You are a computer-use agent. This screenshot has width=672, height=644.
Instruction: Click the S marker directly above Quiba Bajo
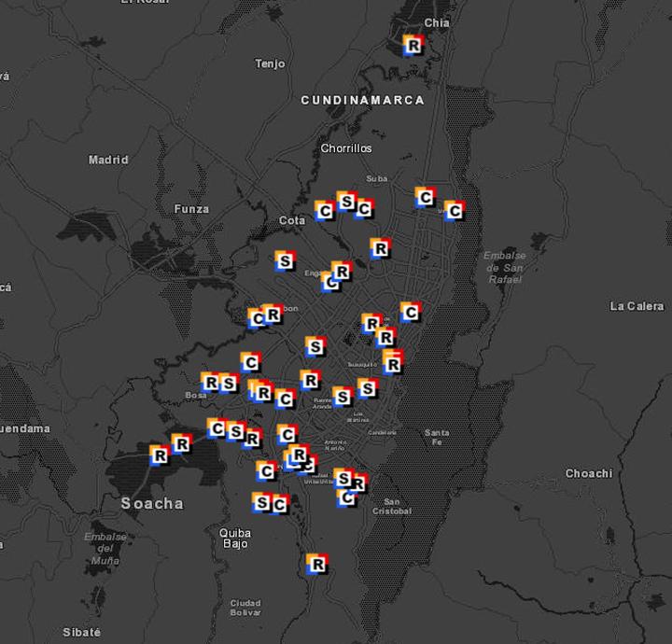click(x=262, y=504)
